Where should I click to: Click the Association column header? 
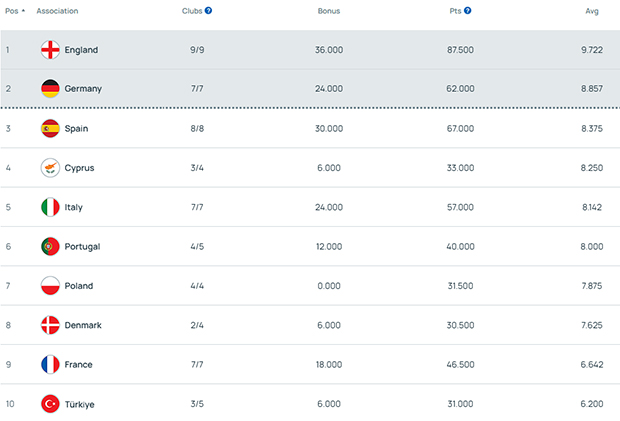(57, 11)
